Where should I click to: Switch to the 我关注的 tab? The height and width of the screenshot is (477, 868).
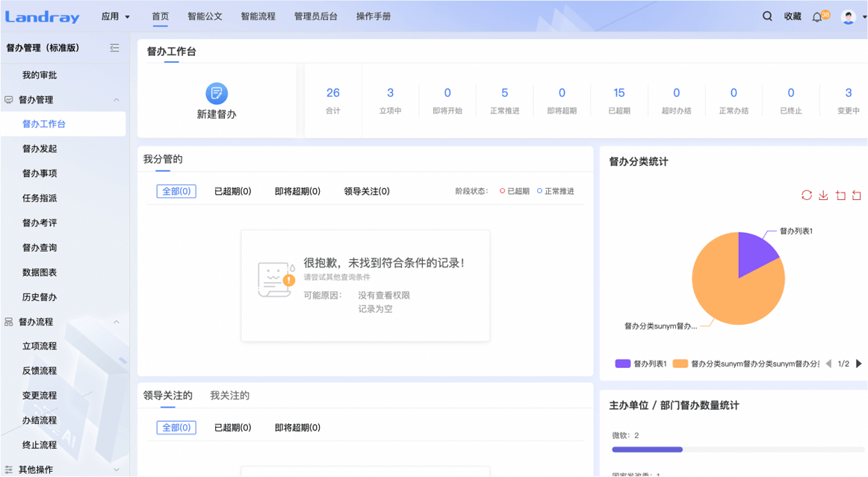pyautogui.click(x=229, y=396)
